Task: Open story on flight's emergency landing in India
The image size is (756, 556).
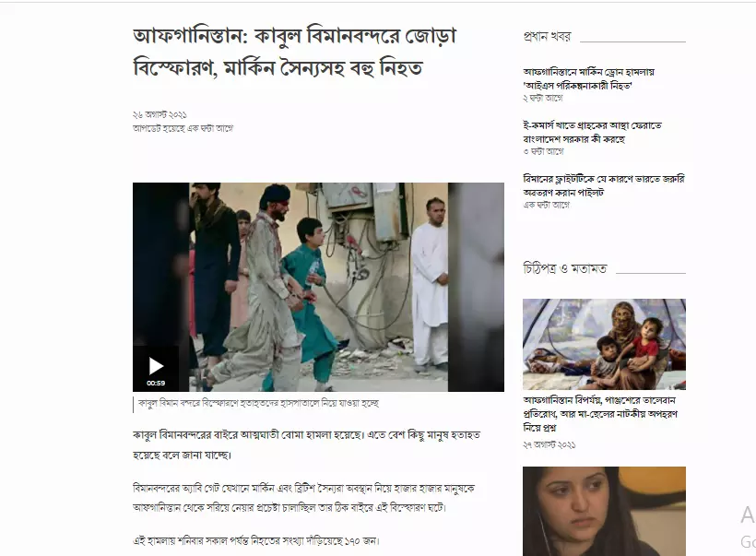Action: [604, 185]
